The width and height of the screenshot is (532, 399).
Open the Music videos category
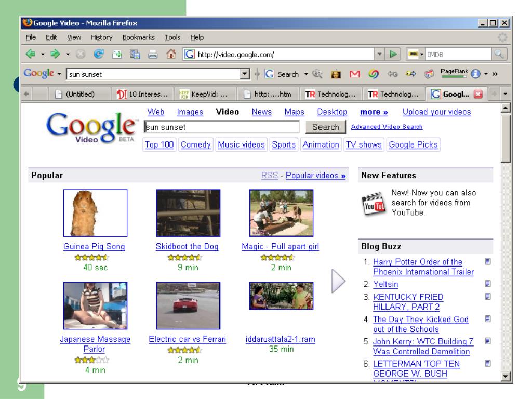[x=241, y=144]
